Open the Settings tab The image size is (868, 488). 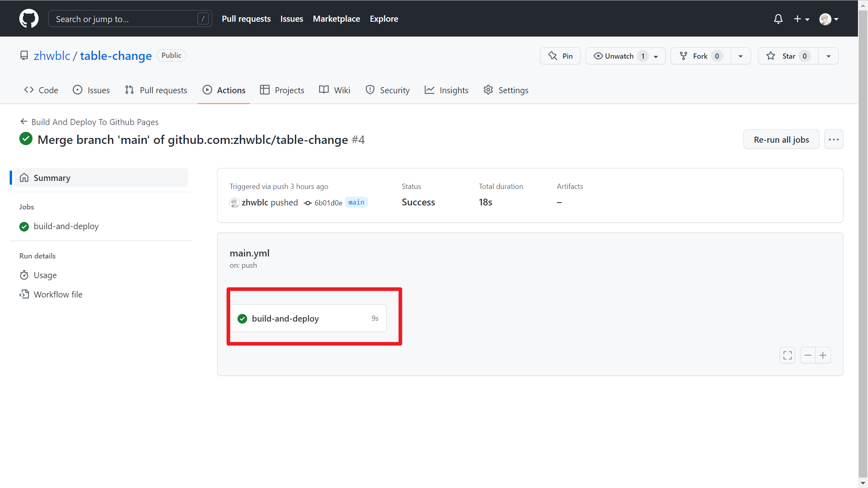[506, 90]
